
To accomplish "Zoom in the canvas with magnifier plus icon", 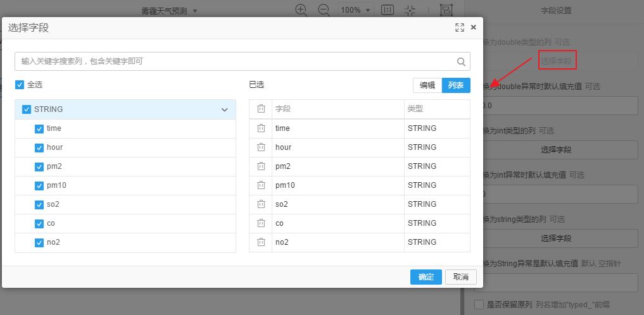I will [301, 10].
